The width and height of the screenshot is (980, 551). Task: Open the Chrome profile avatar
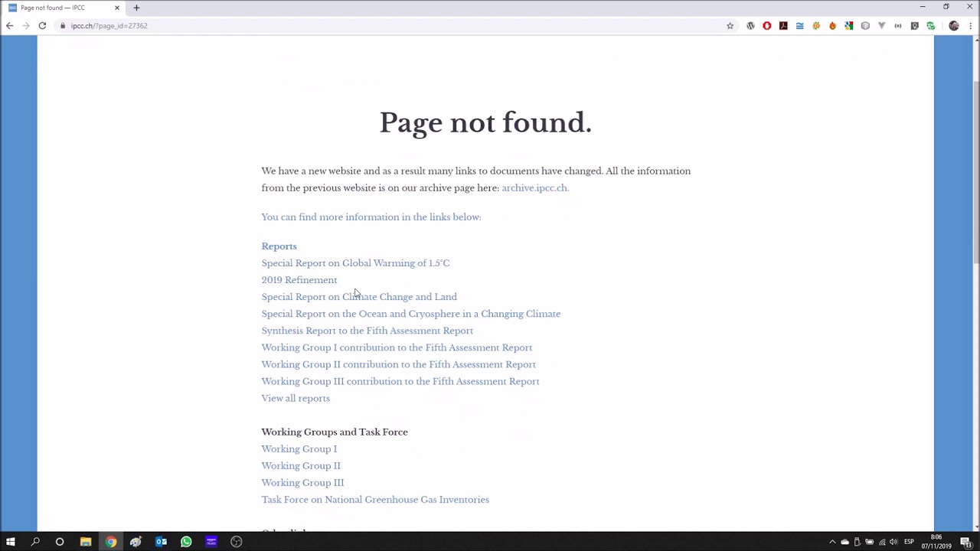(x=953, y=26)
